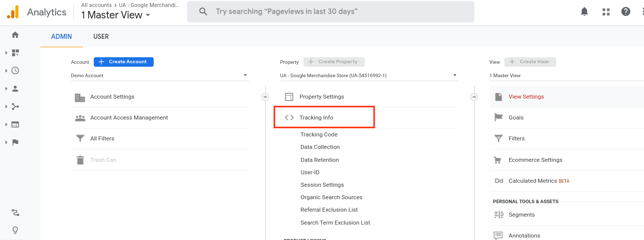Click the Google Analytics logo
Image resolution: width=644 pixels, height=240 pixels.
13,12
